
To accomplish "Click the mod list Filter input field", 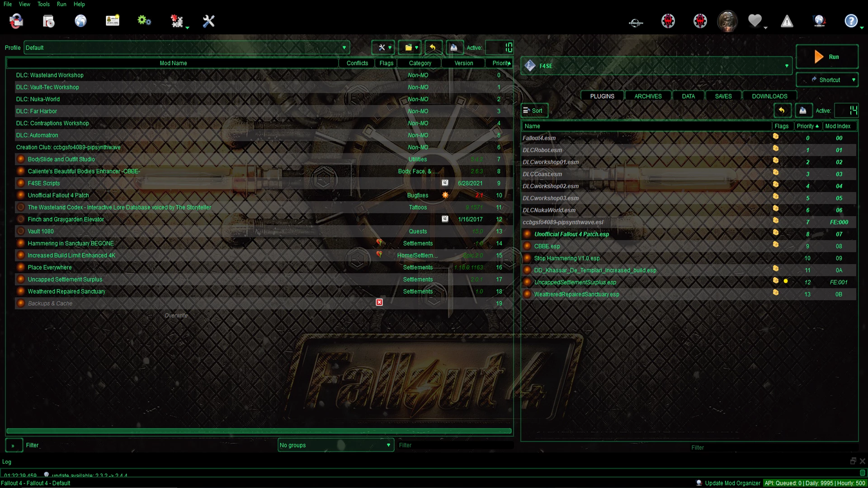I will click(455, 445).
